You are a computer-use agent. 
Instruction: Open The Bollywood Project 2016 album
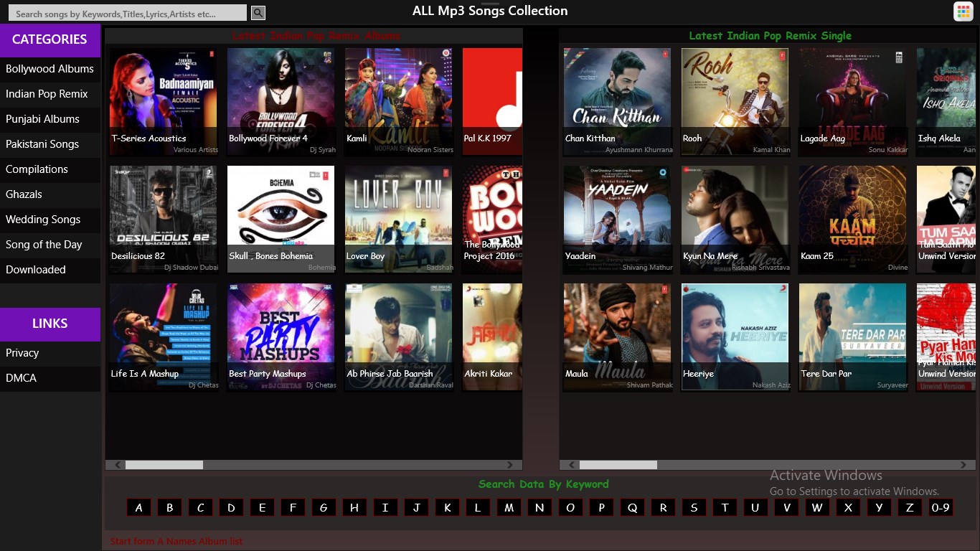(493, 220)
